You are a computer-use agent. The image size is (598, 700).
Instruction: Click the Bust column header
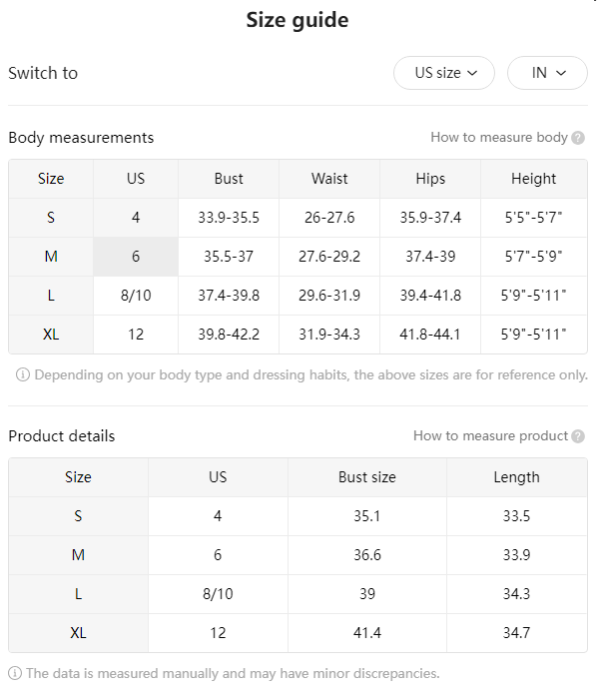point(229,179)
